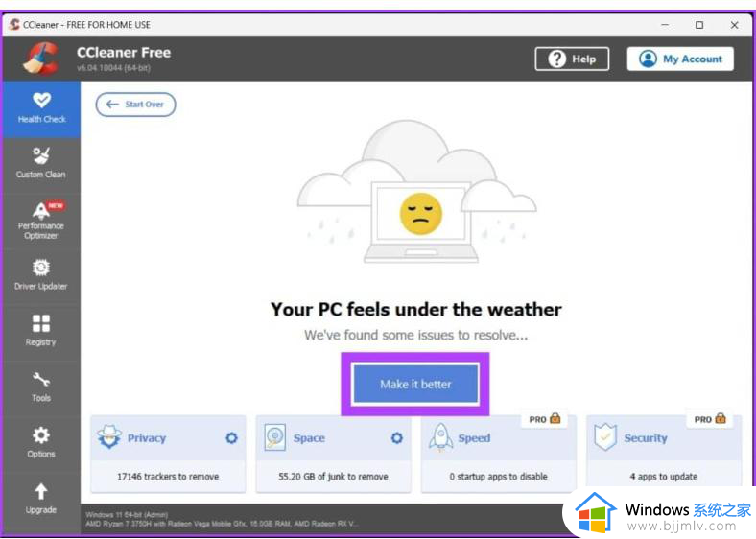Viewport: 756px width, 539px height.
Task: Click '17146 trackers to remove' text
Action: (168, 477)
